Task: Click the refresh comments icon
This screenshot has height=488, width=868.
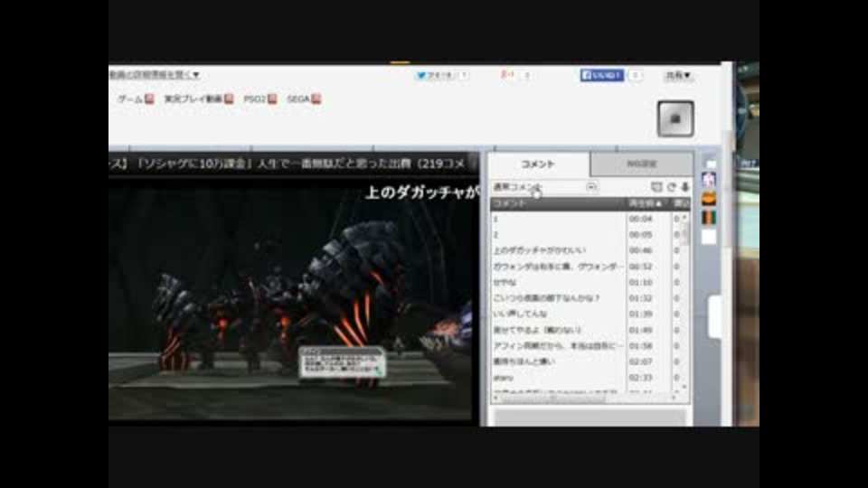Action: [672, 187]
